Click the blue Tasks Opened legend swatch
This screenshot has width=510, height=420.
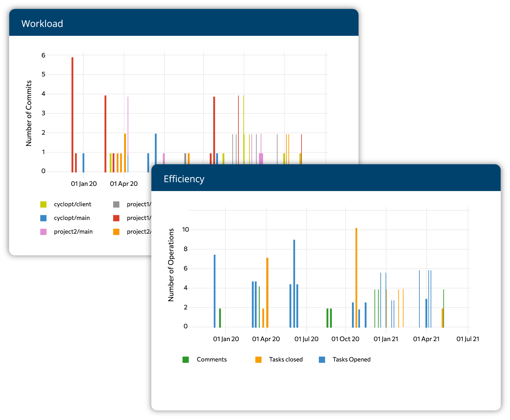click(x=322, y=360)
